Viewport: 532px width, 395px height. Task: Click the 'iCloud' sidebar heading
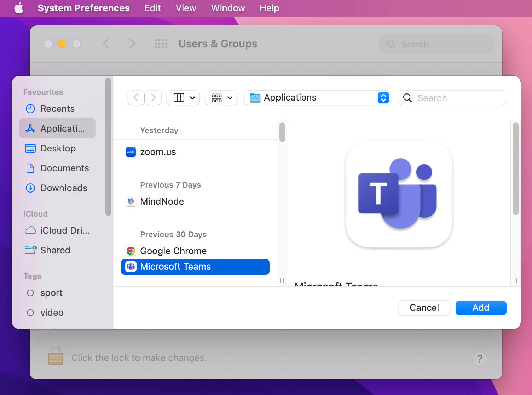tap(35, 214)
